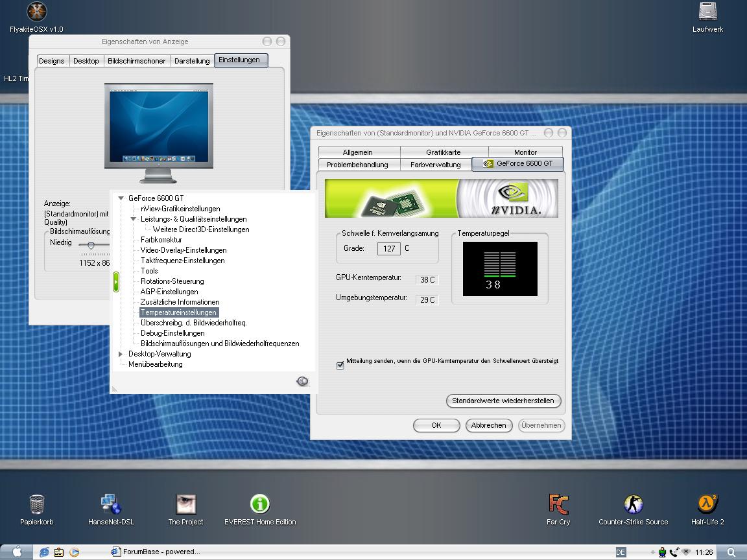Image resolution: width=747 pixels, height=560 pixels.
Task: Select Debug-Einstellungen
Action: [x=172, y=333]
